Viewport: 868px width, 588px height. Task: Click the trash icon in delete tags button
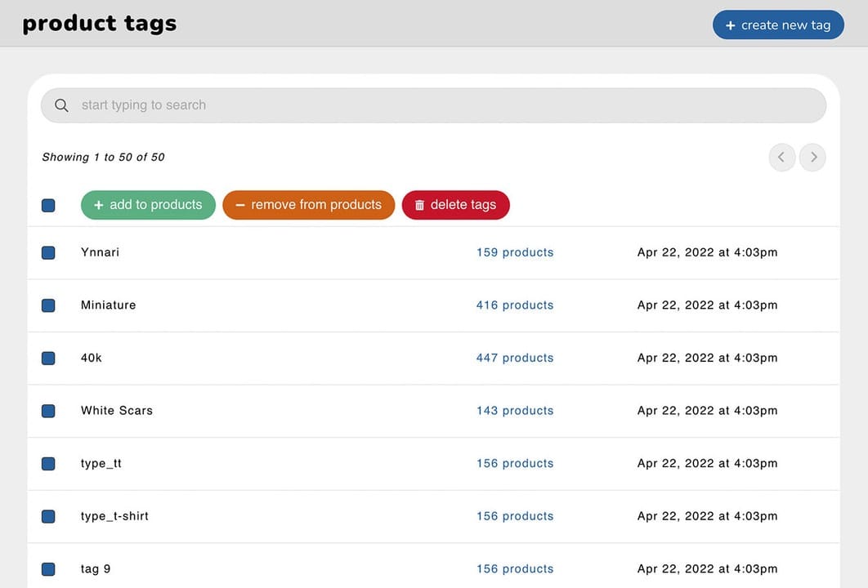pyautogui.click(x=419, y=204)
